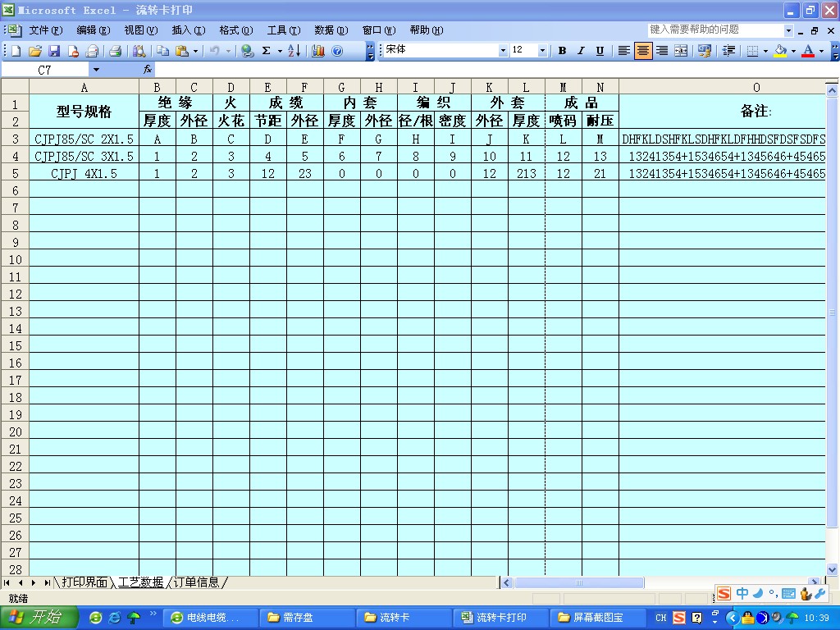Screen dimensions: 840x630
Task: Sort ascending with the A-Z icon
Action: 294,51
